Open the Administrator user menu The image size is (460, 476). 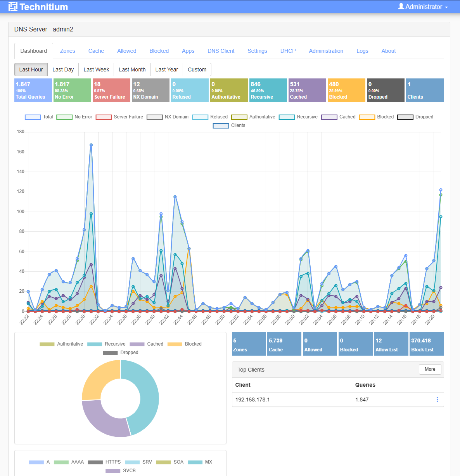(423, 7)
